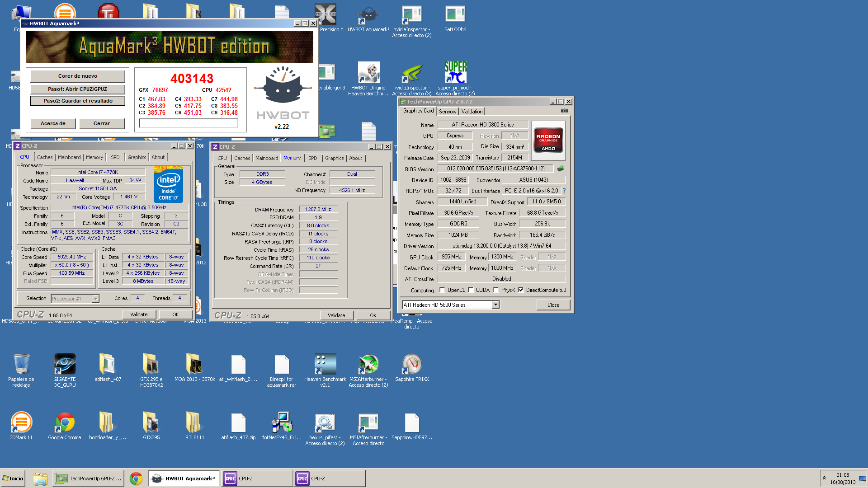Screen dimensions: 868x488
Task: Open Google Chrome desktop icon
Action: [65, 426]
